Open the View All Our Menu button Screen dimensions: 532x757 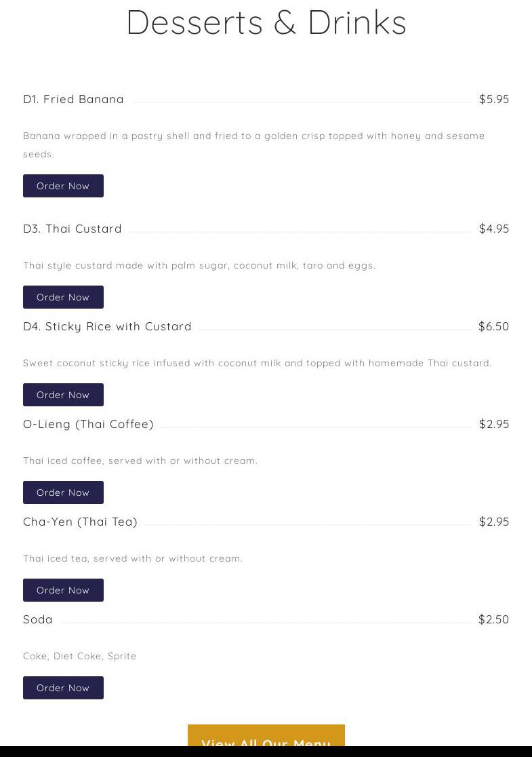point(266,737)
